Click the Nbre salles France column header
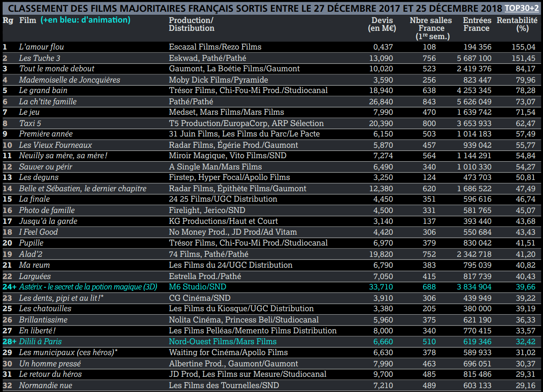 (431, 28)
